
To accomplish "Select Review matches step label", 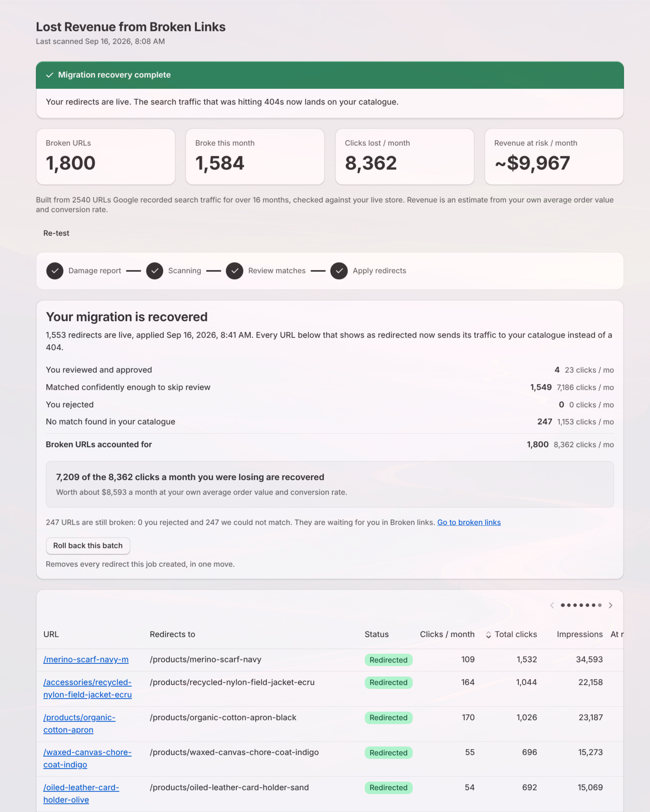I will [x=277, y=271].
